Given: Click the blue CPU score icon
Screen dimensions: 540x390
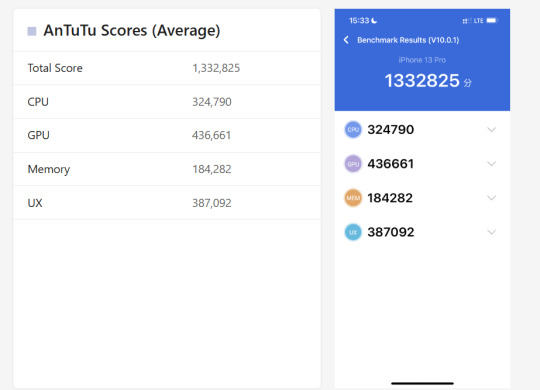Looking at the screenshot, I should point(353,130).
